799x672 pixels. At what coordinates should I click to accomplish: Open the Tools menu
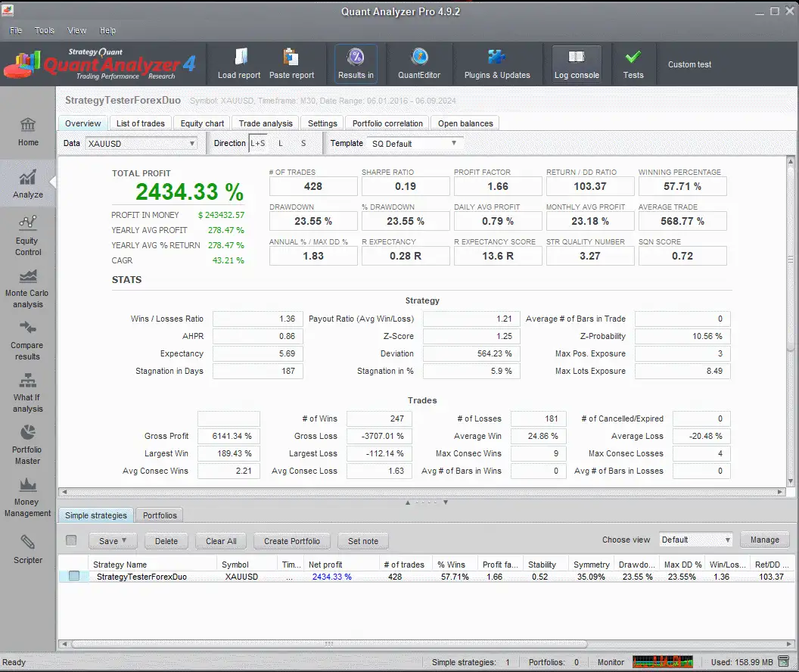(x=44, y=30)
